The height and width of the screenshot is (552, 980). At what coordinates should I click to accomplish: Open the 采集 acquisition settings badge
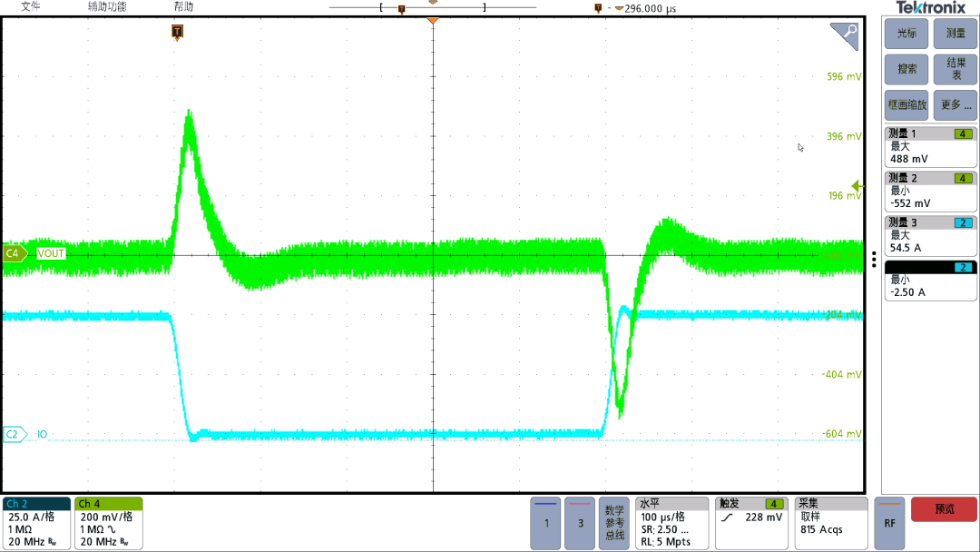(x=831, y=523)
